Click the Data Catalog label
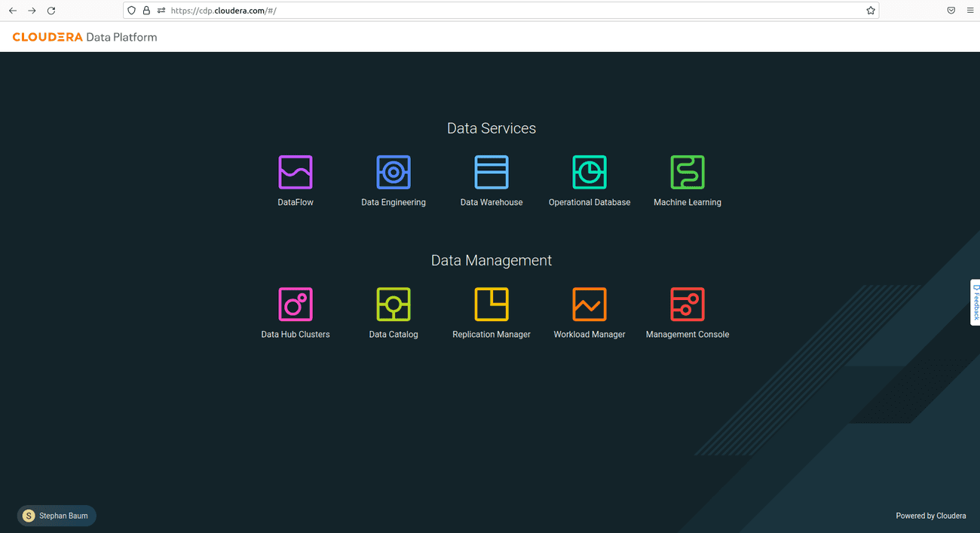This screenshot has width=980, height=533. pos(394,334)
